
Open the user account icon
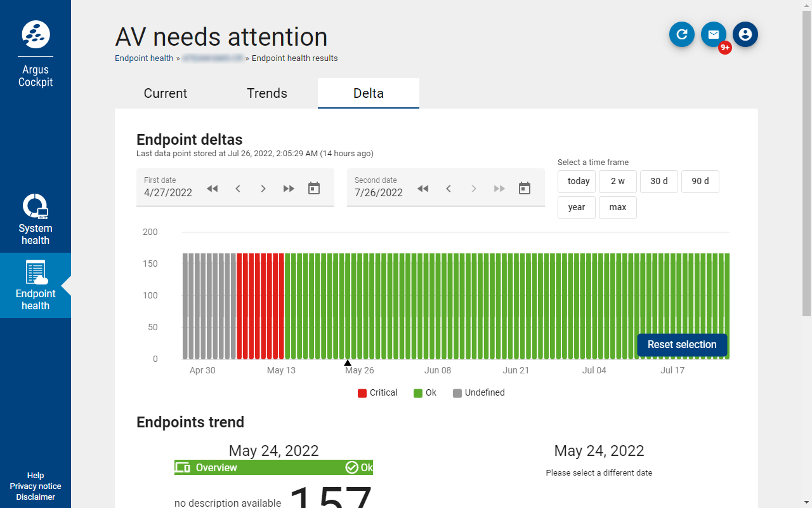[x=745, y=34]
